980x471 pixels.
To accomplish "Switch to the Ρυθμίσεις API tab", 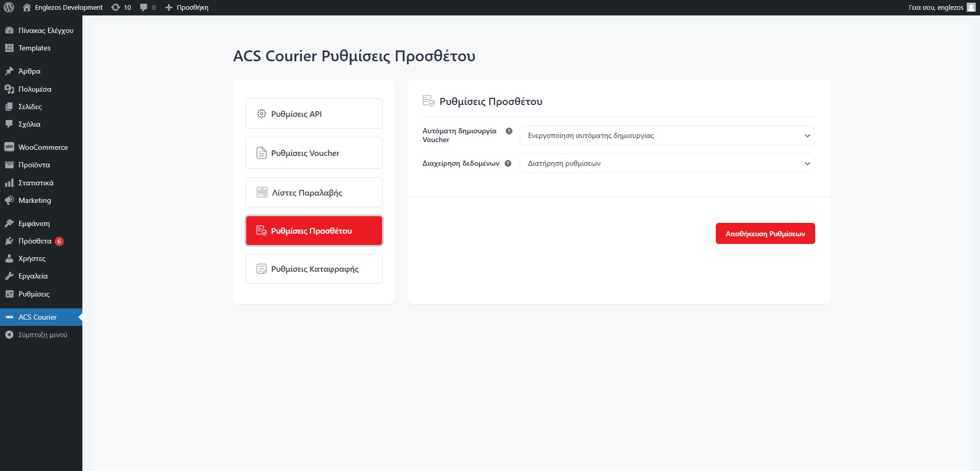I will pos(314,114).
